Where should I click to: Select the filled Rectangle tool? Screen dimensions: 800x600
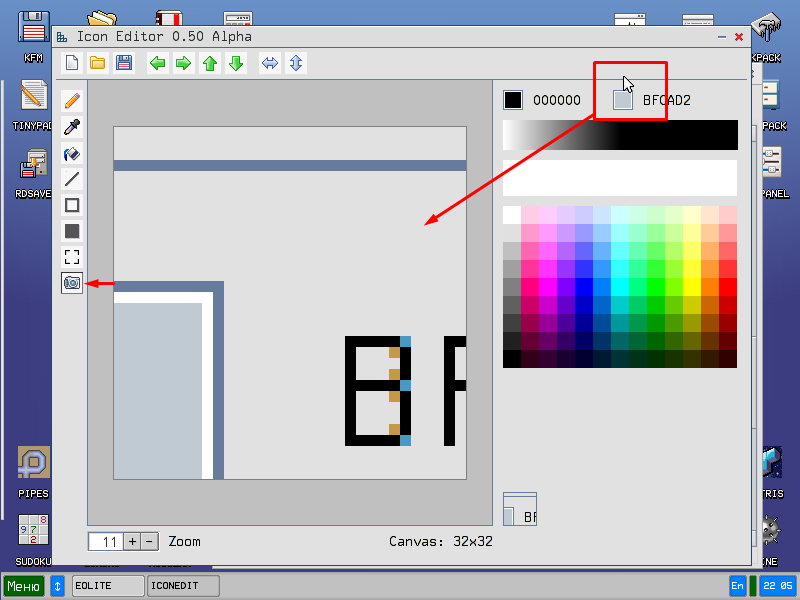[71, 231]
